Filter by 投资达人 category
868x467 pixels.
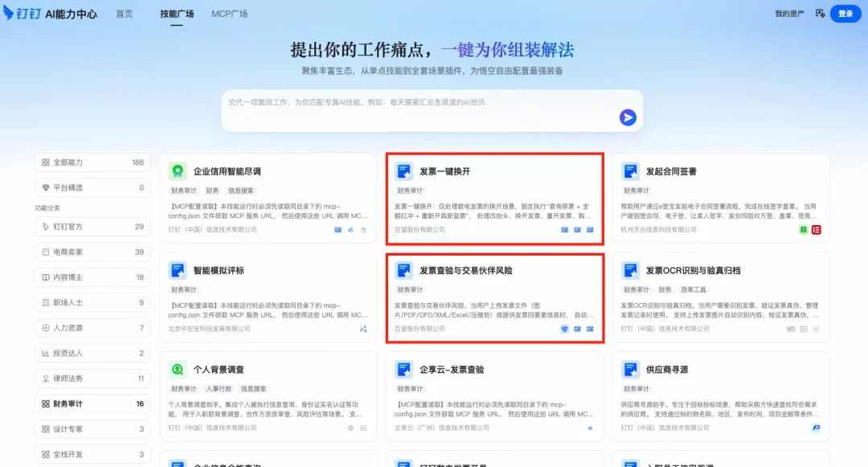[92, 353]
